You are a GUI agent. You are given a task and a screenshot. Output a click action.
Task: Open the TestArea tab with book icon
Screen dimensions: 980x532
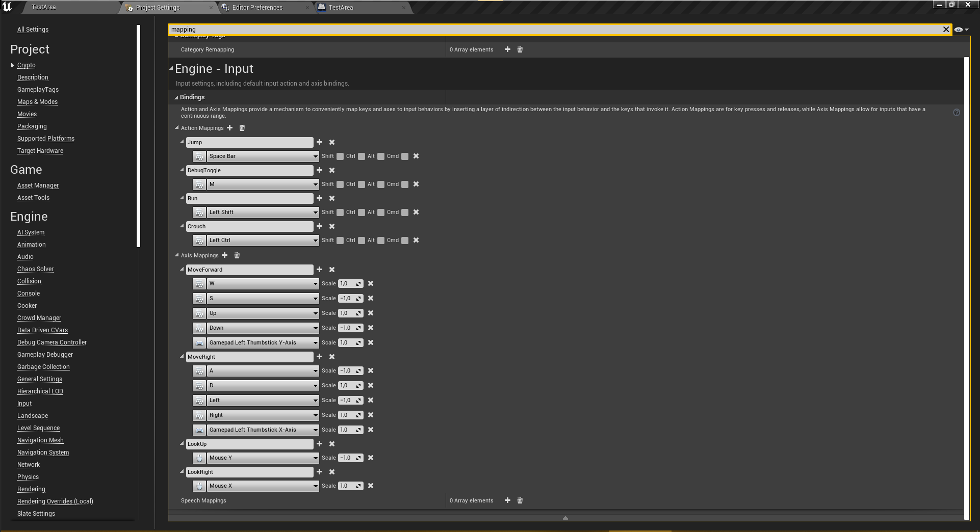341,8
